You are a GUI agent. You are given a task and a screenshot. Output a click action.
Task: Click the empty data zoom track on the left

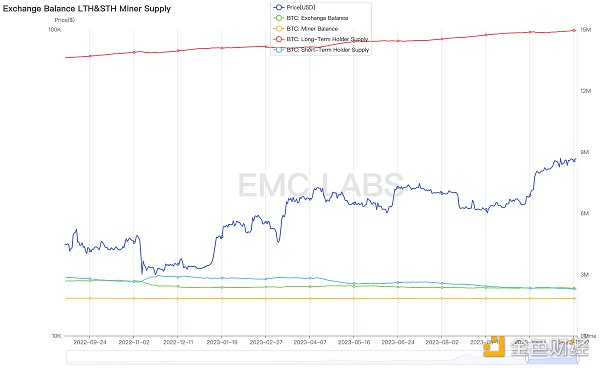[x=295, y=358]
